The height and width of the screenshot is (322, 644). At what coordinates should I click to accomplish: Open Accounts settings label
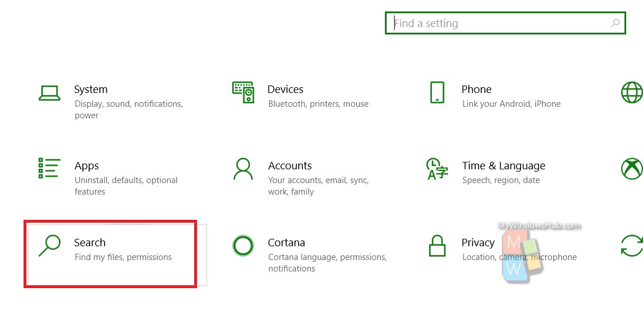point(290,166)
